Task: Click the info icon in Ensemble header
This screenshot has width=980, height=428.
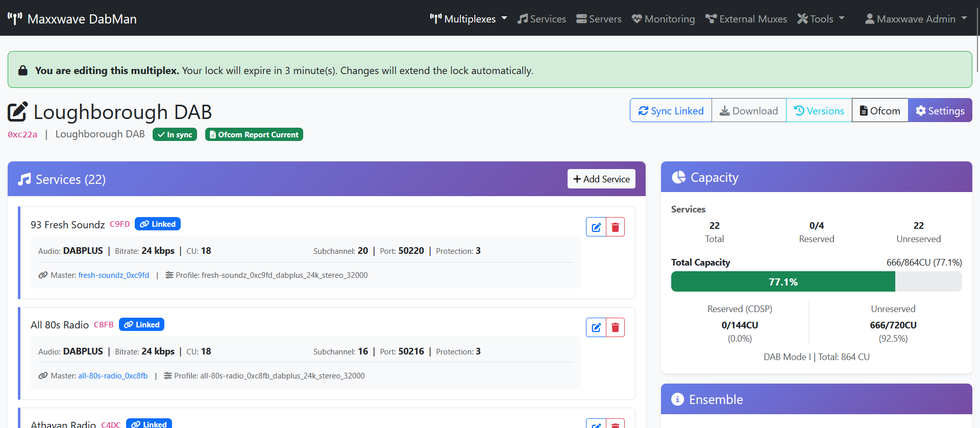Action: (677, 399)
